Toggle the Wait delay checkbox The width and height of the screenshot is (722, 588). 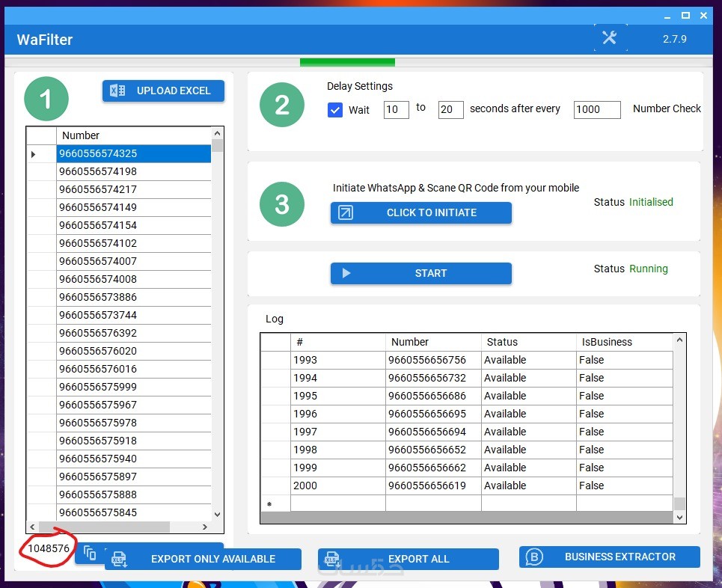click(335, 110)
